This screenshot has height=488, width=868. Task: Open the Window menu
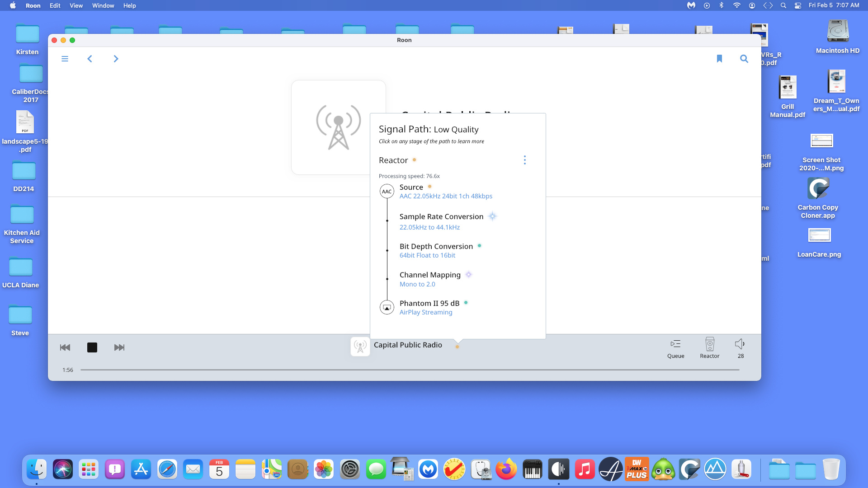tap(103, 5)
